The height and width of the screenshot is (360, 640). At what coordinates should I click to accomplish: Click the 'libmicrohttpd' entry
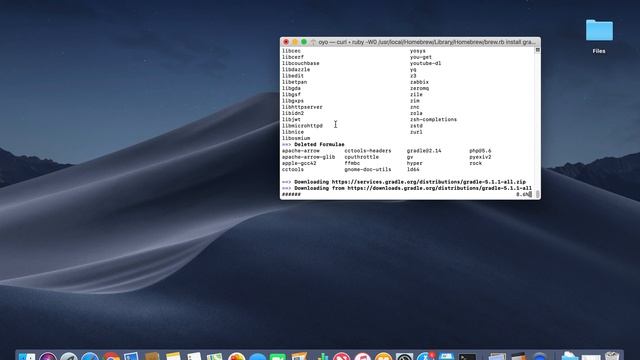(x=302, y=126)
